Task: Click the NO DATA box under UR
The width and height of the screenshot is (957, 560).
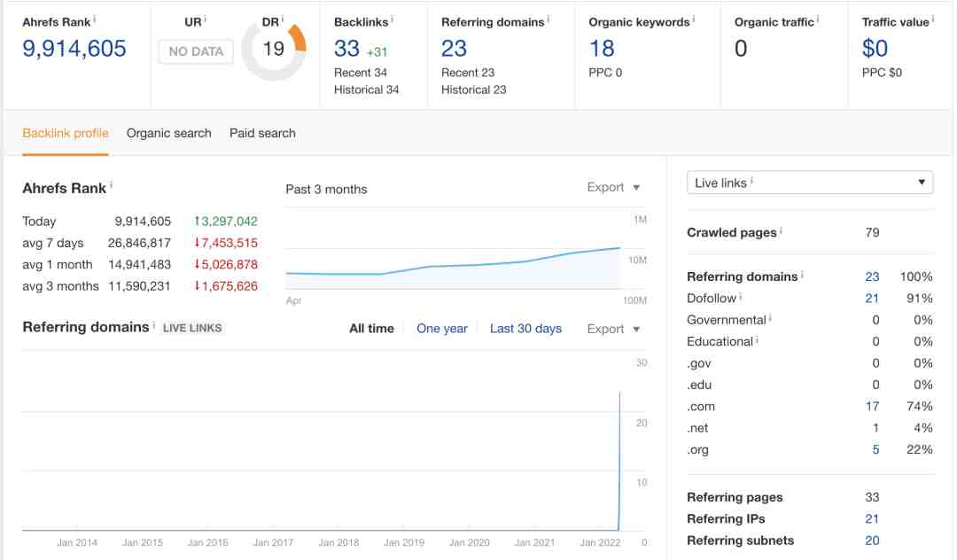Action: click(x=196, y=52)
